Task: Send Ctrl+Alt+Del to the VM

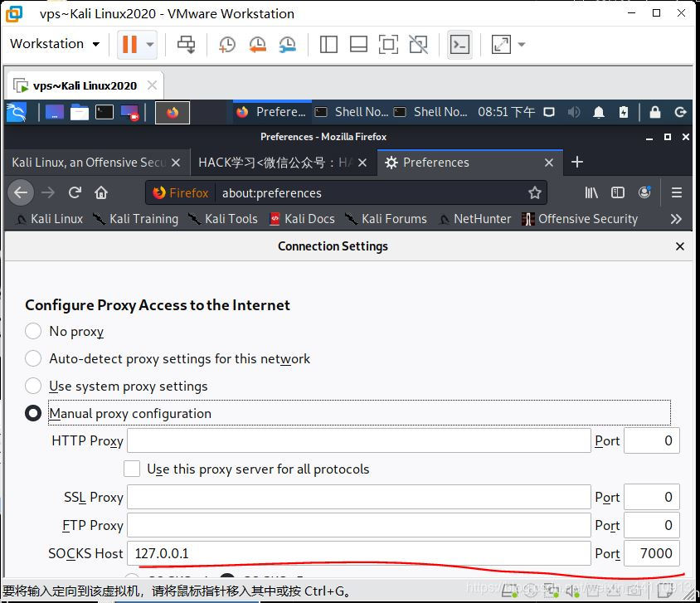Action: (x=186, y=44)
